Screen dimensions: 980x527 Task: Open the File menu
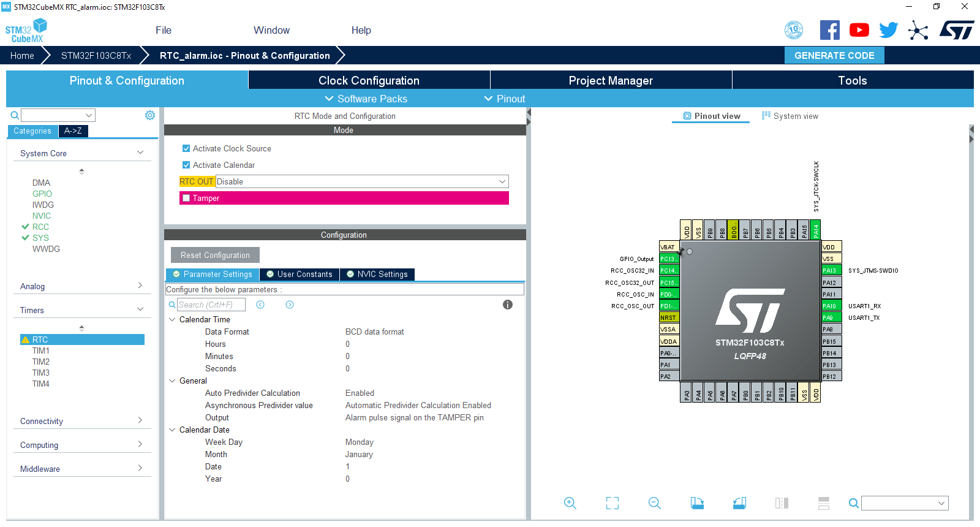pyautogui.click(x=164, y=30)
